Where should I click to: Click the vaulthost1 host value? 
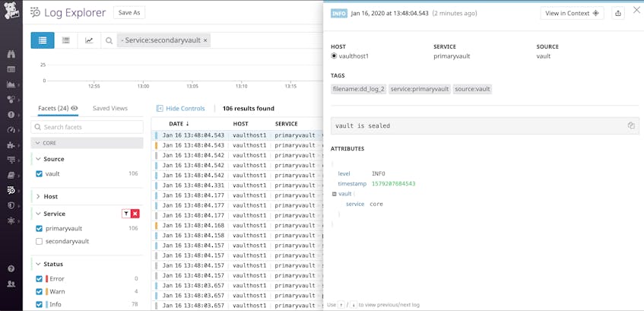click(x=354, y=56)
